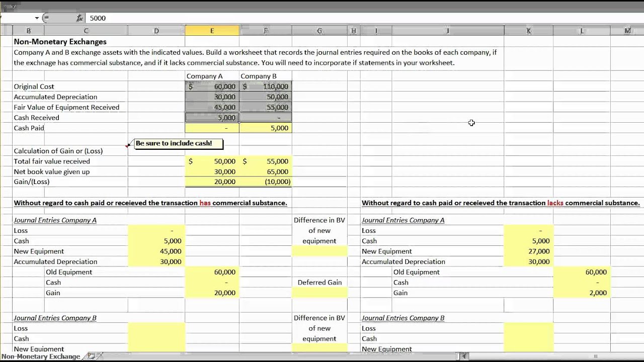Select Company A fair value 45,000 in data table
The height and width of the screenshot is (362, 644).
[212, 107]
